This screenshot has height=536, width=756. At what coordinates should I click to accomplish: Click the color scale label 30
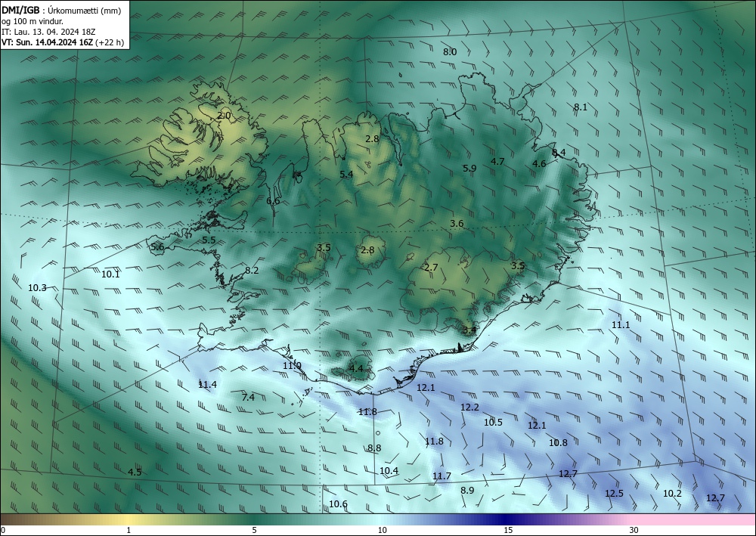(634, 530)
